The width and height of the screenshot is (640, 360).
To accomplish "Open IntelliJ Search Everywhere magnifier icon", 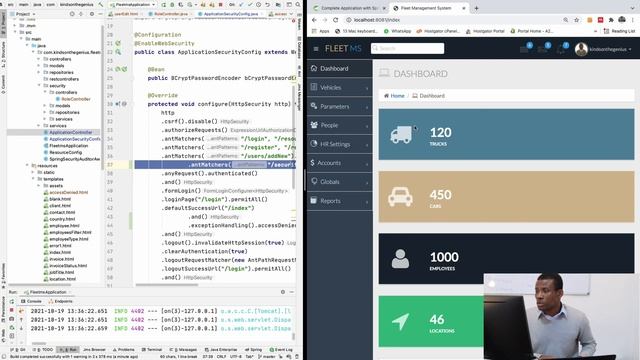I will point(298,4).
